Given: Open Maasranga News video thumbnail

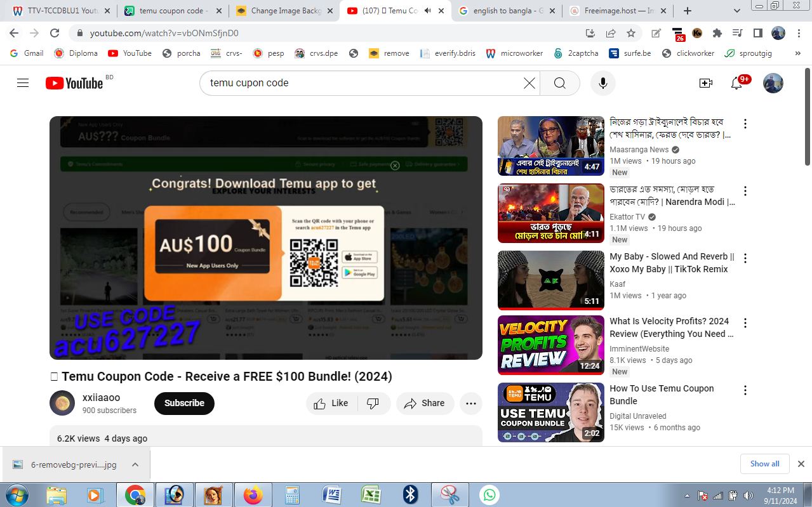Looking at the screenshot, I should 550,146.
